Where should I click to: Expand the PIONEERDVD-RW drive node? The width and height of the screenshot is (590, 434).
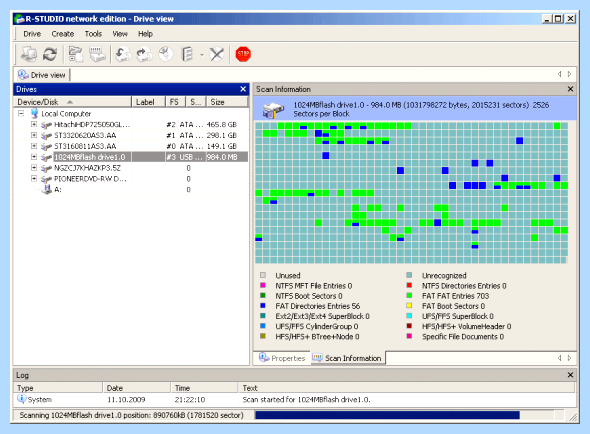tap(34, 179)
